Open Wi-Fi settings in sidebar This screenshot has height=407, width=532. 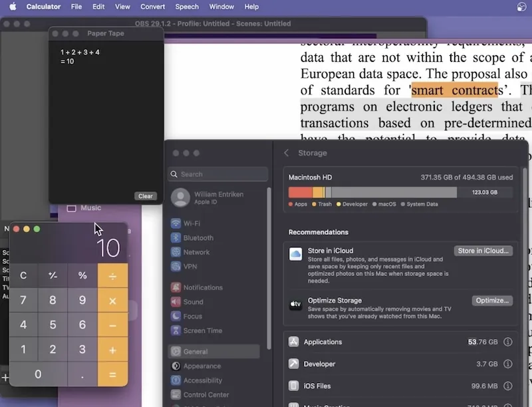tap(213, 223)
